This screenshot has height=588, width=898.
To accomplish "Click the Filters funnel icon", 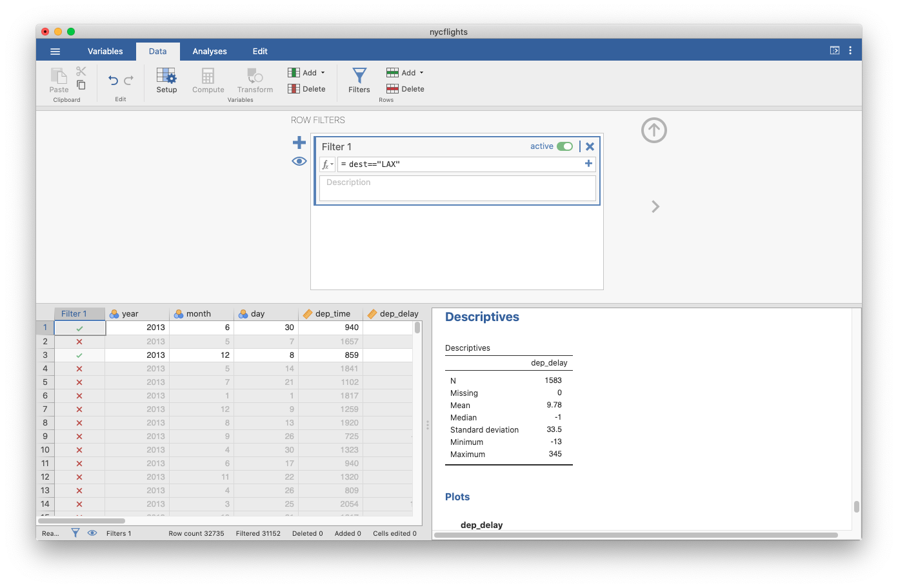I will coord(359,80).
